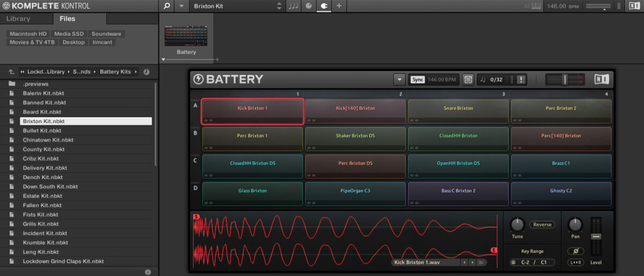
Task: Click the waveform end marker E
Action: click(x=494, y=251)
